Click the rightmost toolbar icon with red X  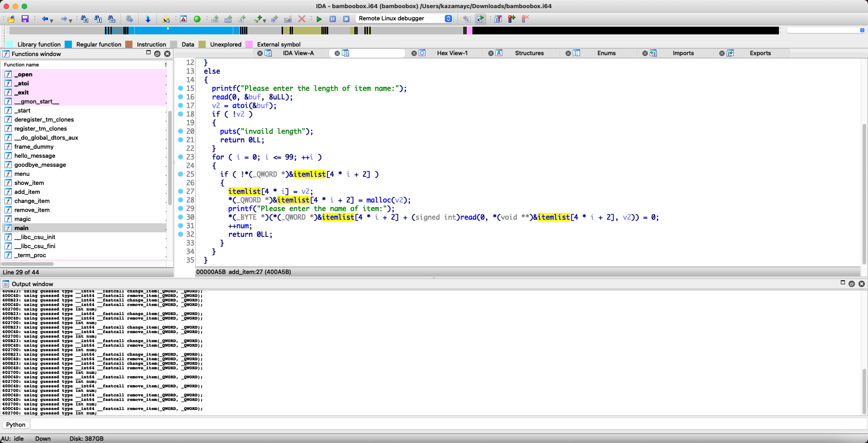pyautogui.click(x=525, y=19)
